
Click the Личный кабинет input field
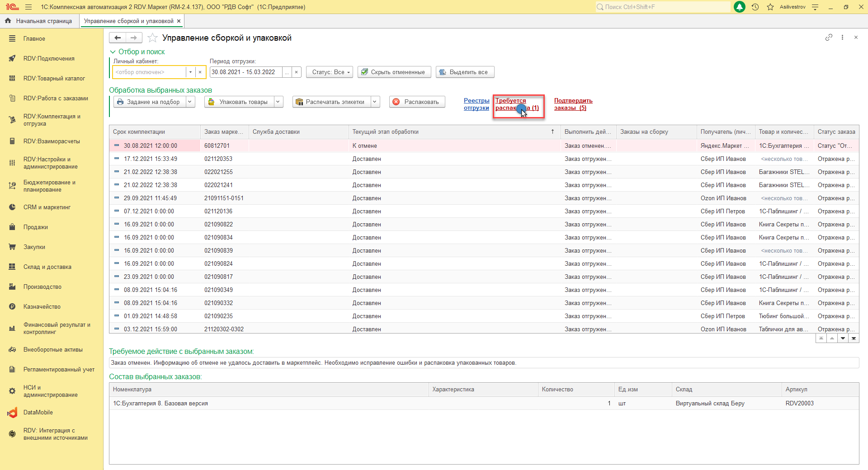point(149,72)
